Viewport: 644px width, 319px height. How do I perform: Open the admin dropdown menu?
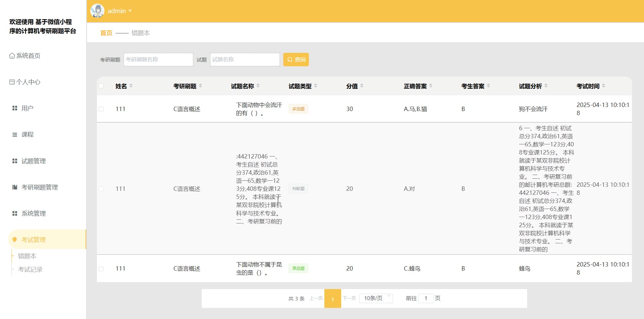120,11
